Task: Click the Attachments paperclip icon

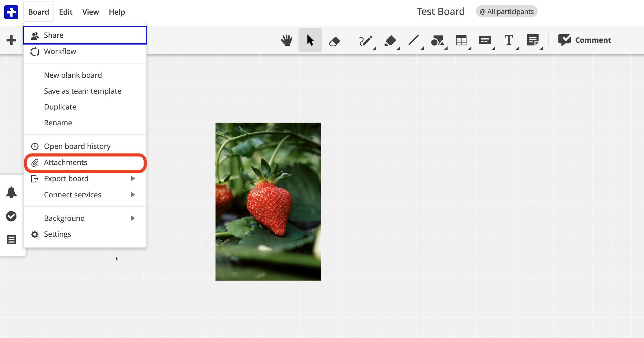Action: click(35, 163)
